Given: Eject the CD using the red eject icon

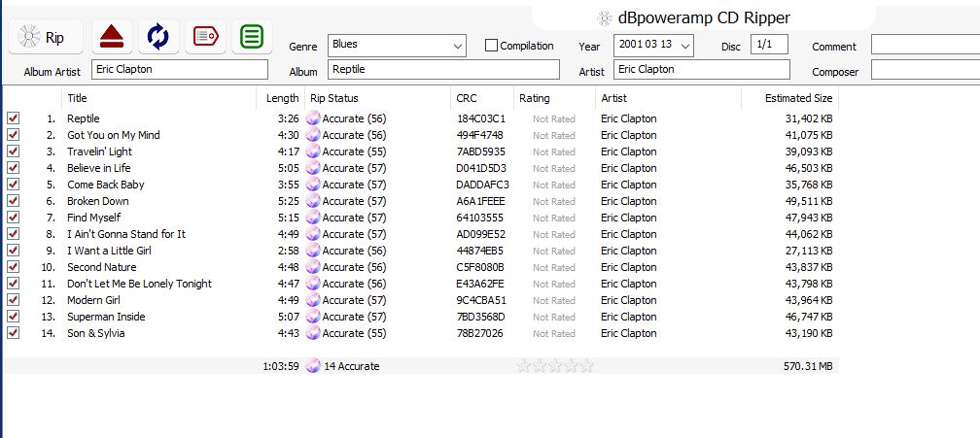Looking at the screenshot, I should [x=112, y=37].
